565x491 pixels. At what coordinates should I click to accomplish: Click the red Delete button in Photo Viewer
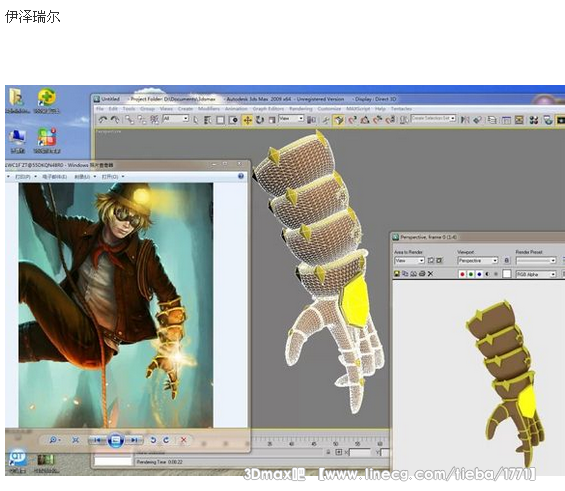pos(183,440)
